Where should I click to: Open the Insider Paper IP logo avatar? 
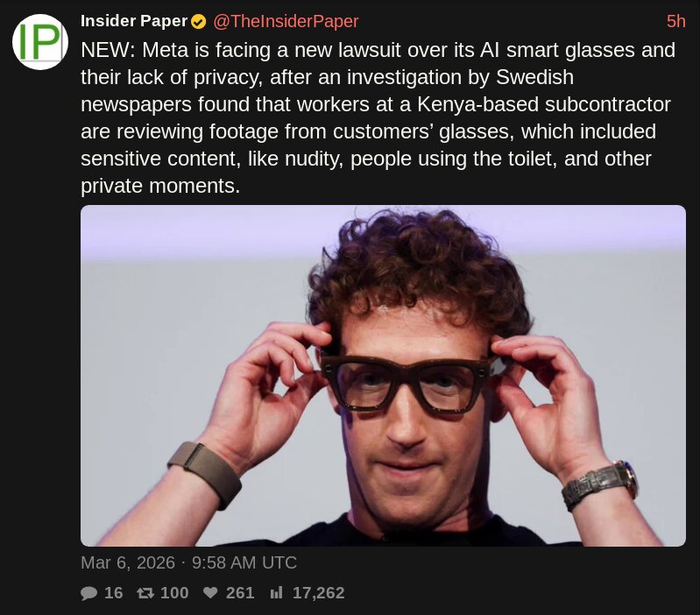[40, 41]
